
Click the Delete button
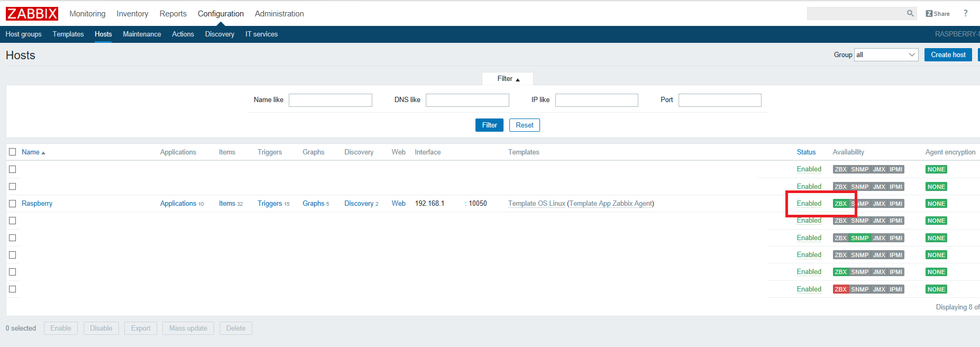coord(236,328)
